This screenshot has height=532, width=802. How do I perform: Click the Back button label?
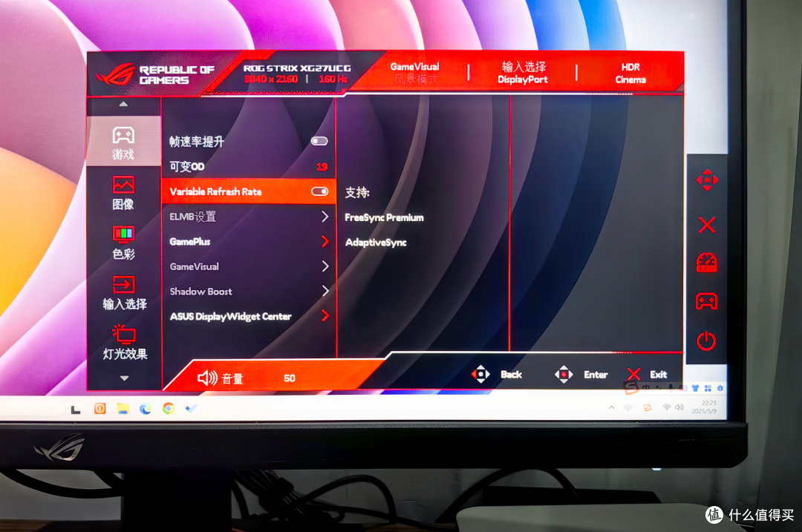click(511, 375)
